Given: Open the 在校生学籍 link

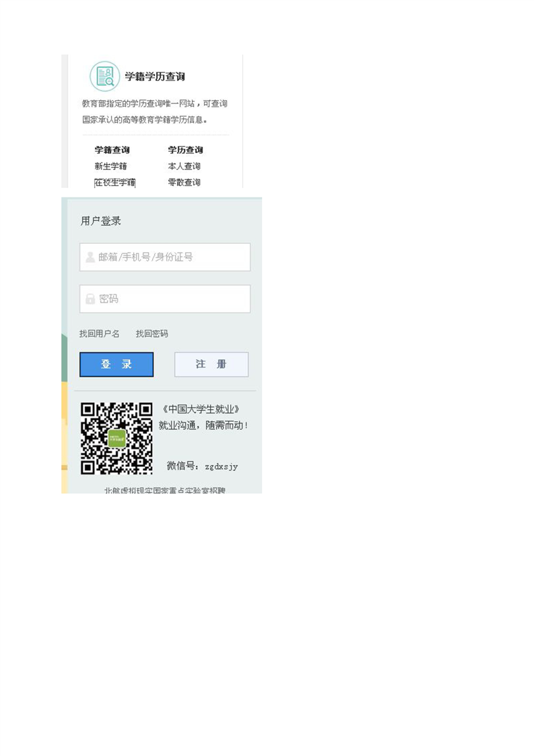Looking at the screenshot, I should tap(114, 183).
